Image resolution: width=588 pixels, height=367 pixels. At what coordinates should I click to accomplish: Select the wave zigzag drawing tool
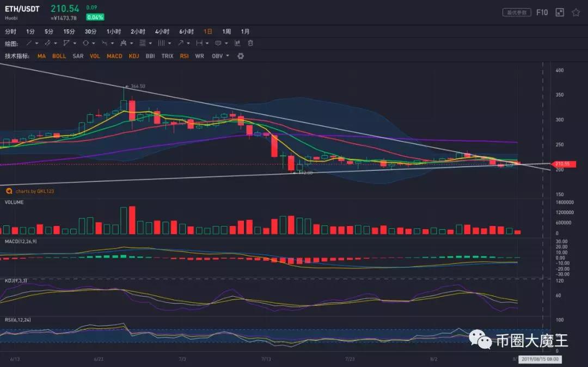104,44
